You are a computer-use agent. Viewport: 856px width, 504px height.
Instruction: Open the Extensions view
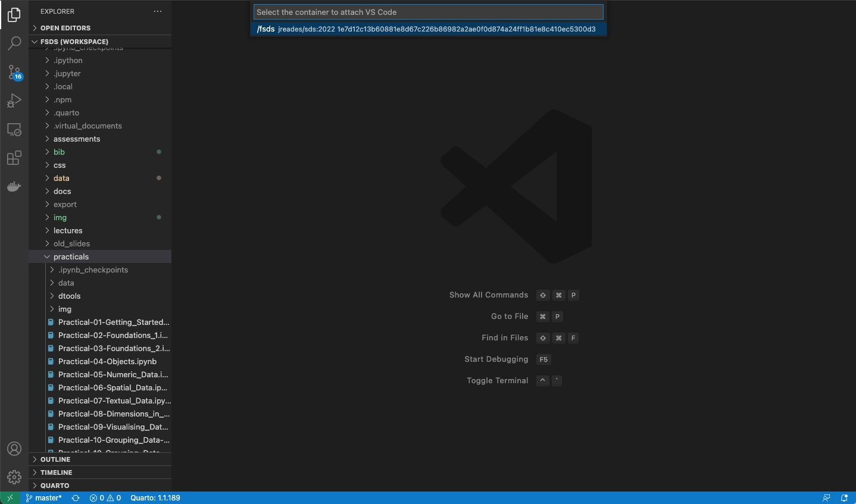[14, 158]
